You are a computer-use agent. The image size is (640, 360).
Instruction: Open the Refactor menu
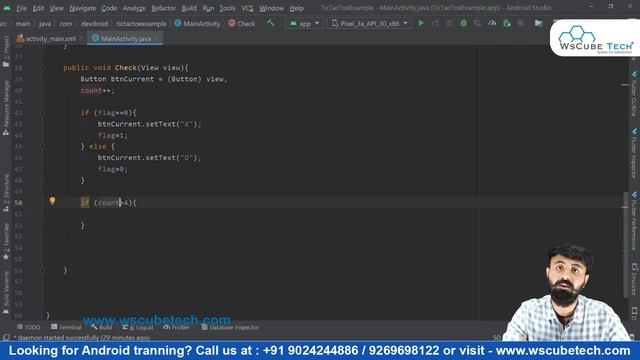click(x=163, y=8)
